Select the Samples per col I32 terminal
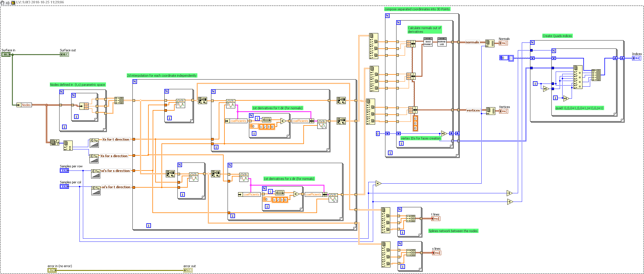Image resolution: width=644 pixels, height=274 pixels. click(64, 186)
